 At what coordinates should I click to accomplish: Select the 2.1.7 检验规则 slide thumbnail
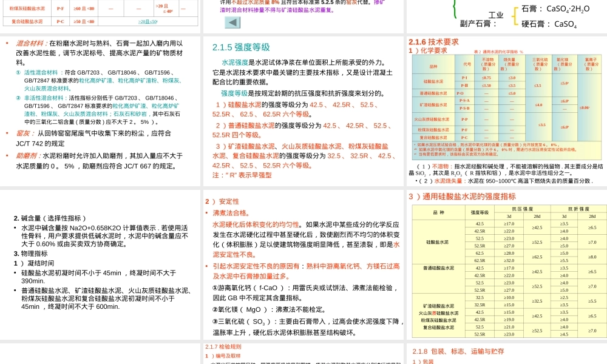pyautogui.click(x=303, y=354)
